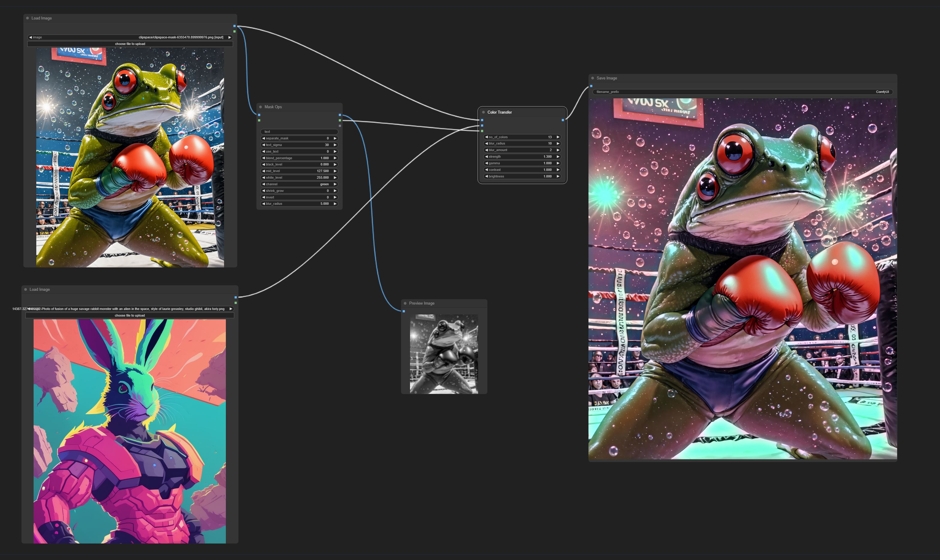Click the blue image input port of Mask Ops
Screen dimensions: 940x560
[259, 115]
